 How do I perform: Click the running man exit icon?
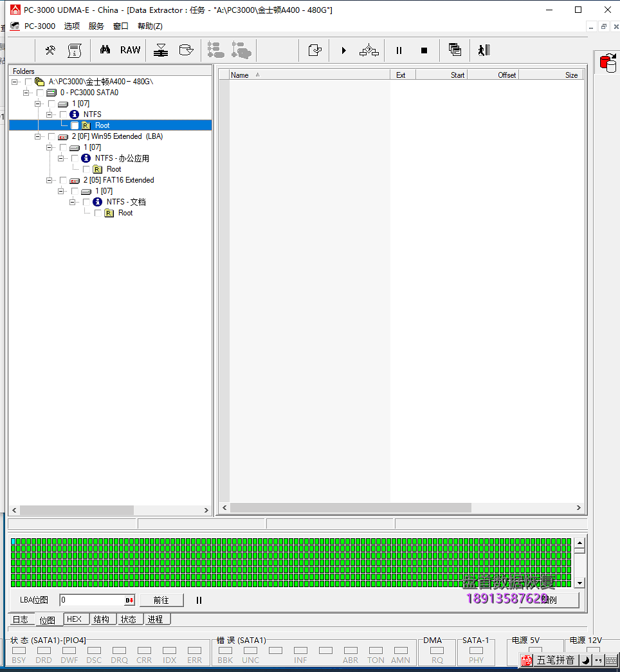[x=484, y=51]
